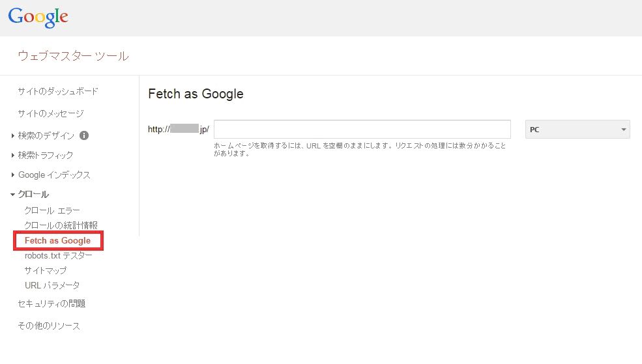
Task: Click the info icon beside 検索のデザイン
Action: (x=84, y=135)
